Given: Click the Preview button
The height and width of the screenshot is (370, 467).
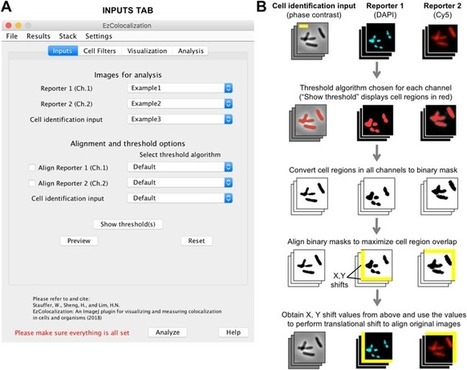Looking at the screenshot, I should coord(79,241).
